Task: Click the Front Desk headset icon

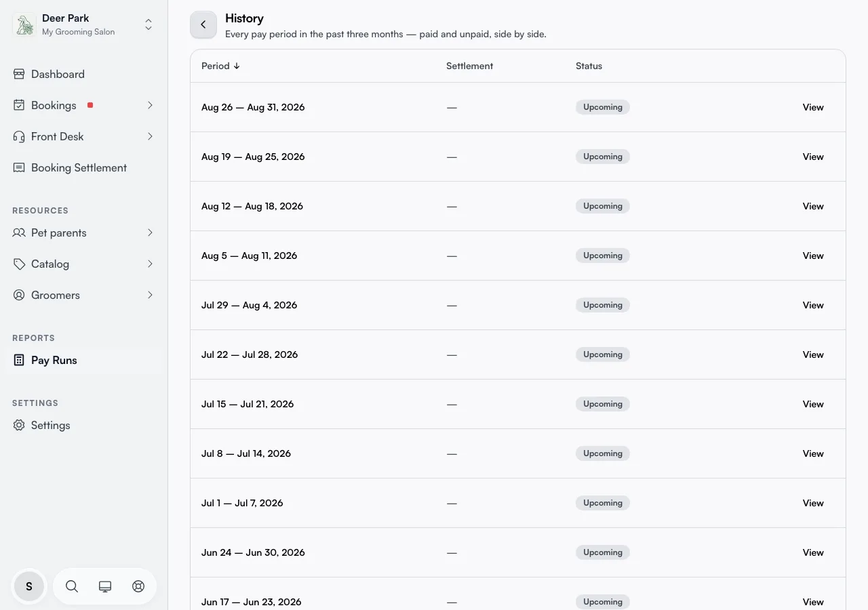Action: coord(19,136)
